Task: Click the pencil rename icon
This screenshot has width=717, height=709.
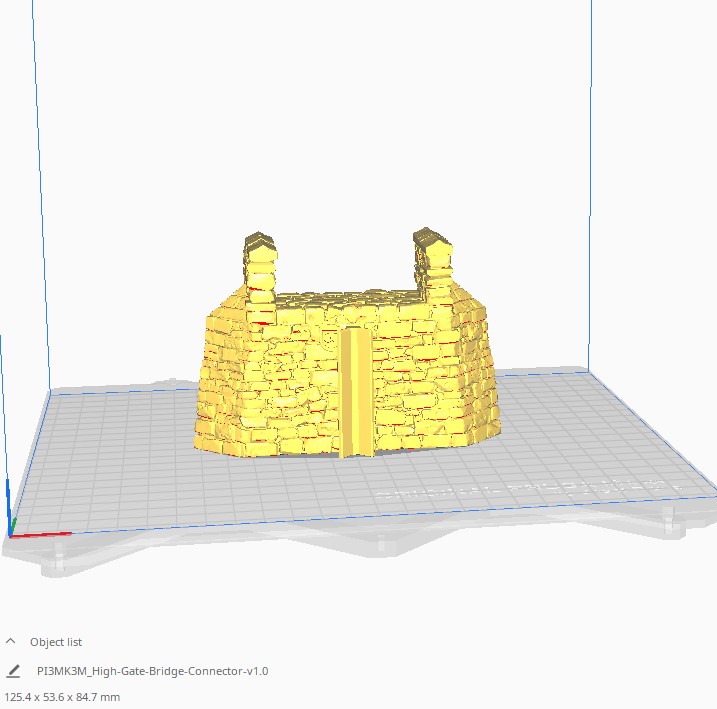Action: click(13, 671)
